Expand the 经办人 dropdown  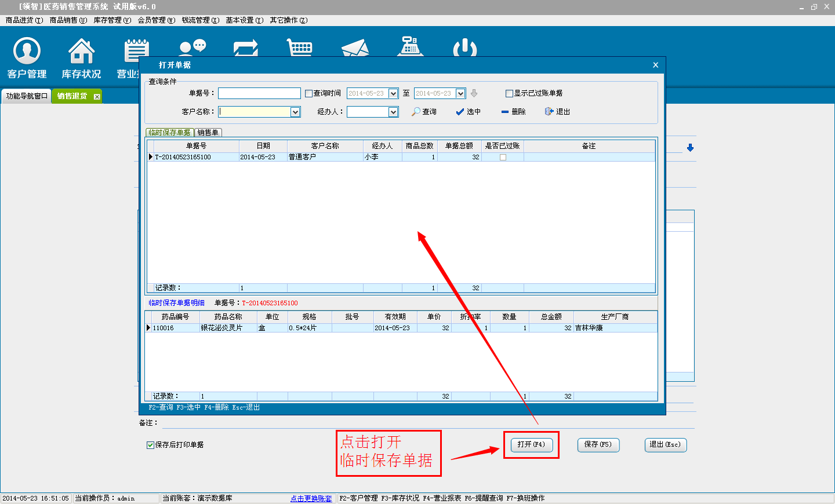(393, 112)
